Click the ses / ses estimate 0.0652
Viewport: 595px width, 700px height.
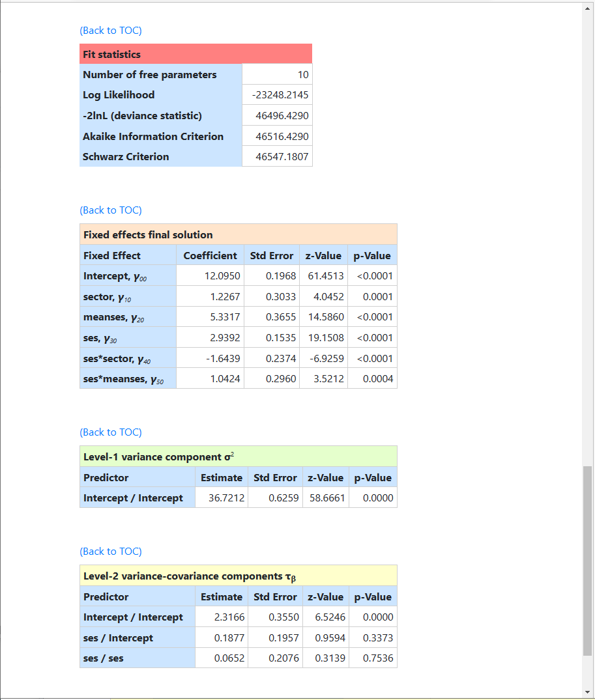click(x=229, y=658)
